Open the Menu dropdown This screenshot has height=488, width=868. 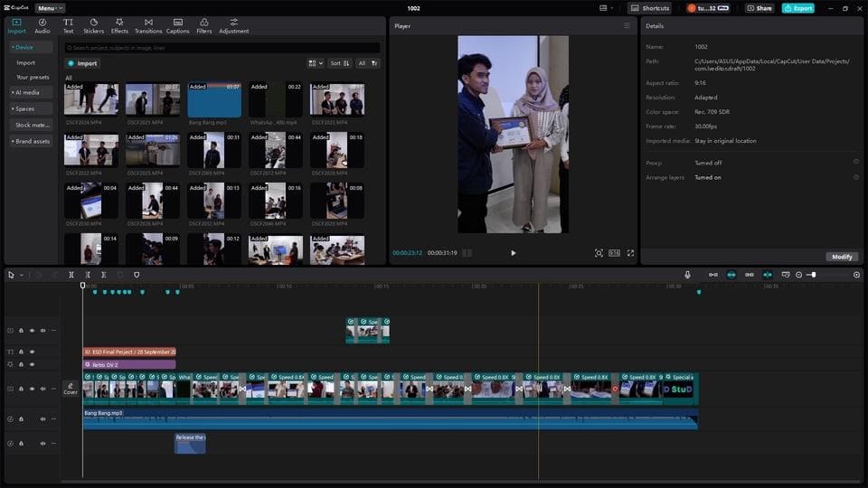click(49, 8)
